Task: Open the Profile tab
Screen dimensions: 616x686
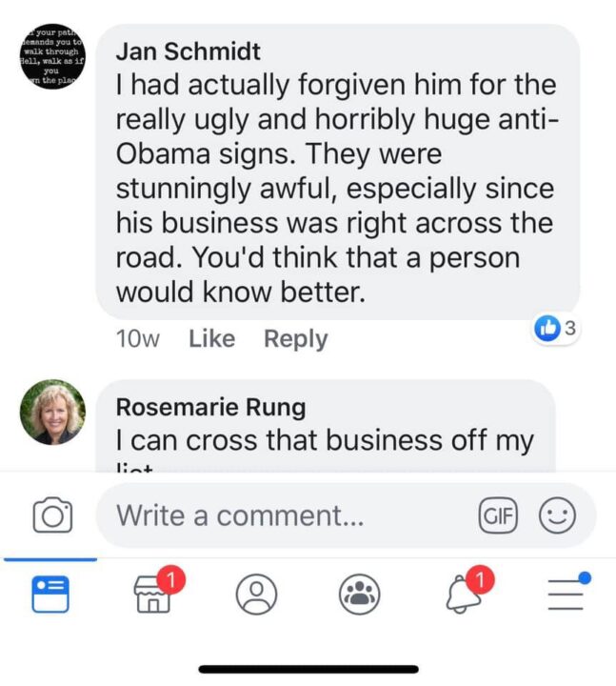Action: 256,595
